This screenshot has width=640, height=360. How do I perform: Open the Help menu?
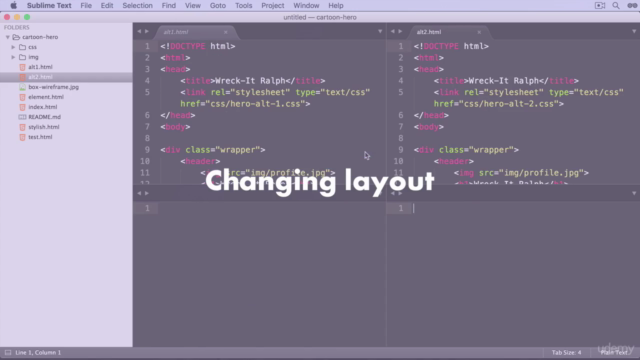[336, 5]
